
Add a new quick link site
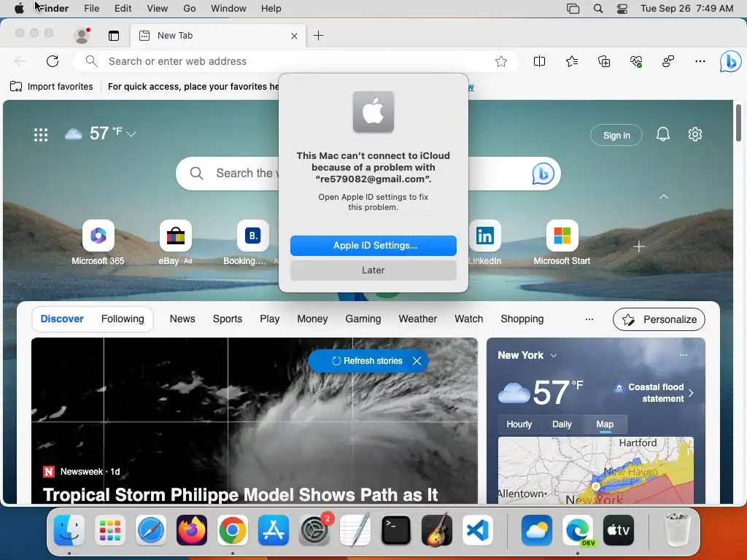point(639,246)
